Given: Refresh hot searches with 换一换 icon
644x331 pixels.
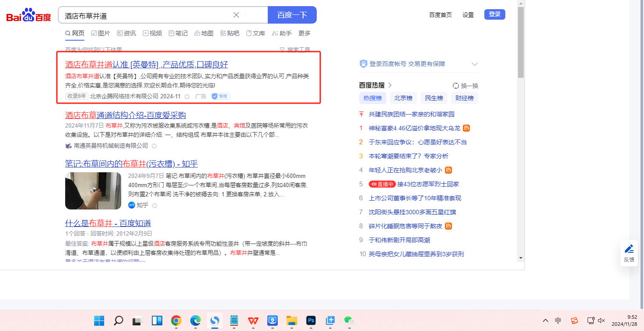Looking at the screenshot, I should [x=456, y=86].
